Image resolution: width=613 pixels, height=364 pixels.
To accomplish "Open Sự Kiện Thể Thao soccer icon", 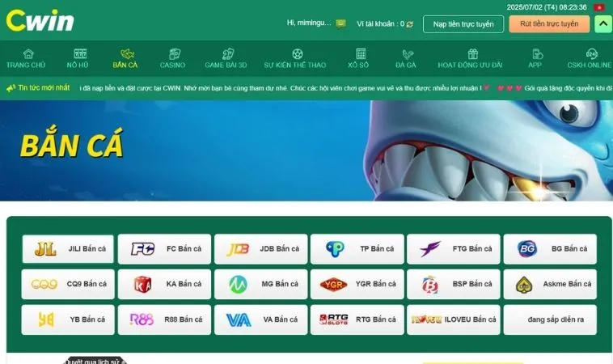I will (298, 53).
